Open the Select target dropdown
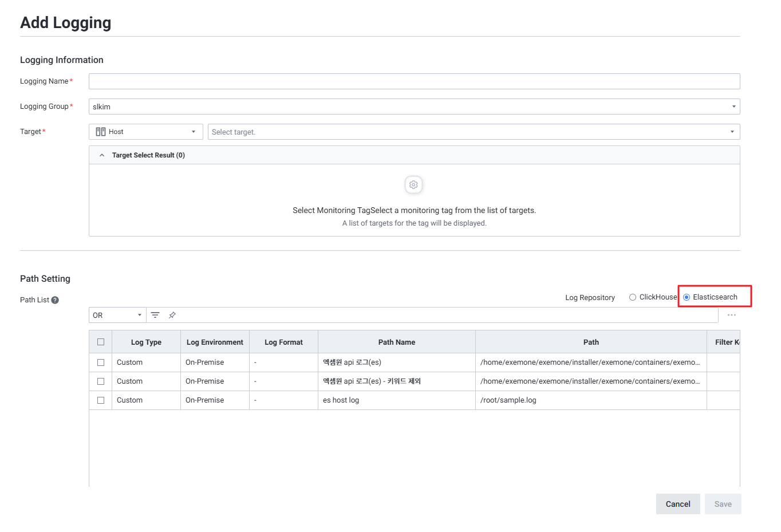The height and width of the screenshot is (532, 781). (474, 132)
